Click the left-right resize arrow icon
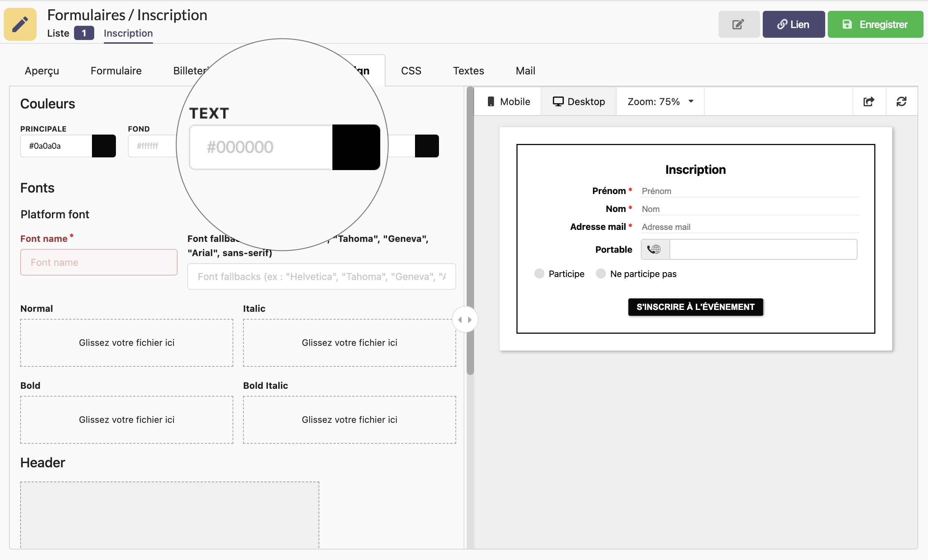The width and height of the screenshot is (928, 560). click(465, 320)
